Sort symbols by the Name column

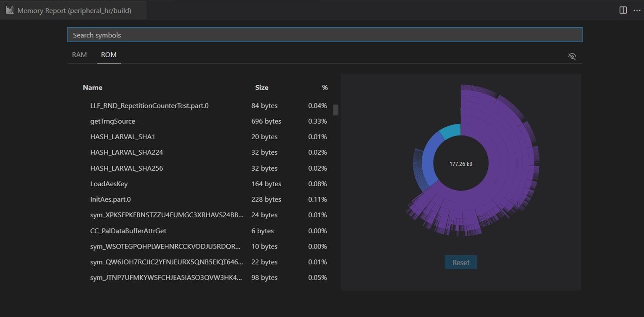92,87
